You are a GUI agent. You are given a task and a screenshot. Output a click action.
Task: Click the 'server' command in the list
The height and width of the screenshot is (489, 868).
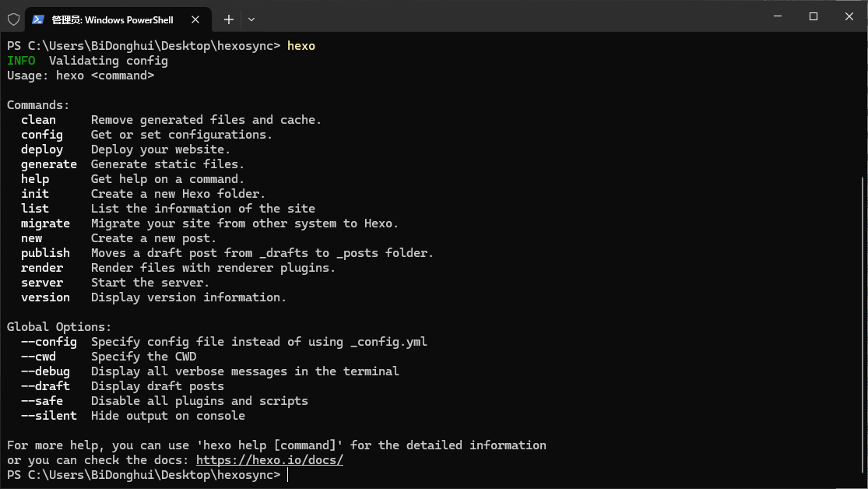[42, 282]
